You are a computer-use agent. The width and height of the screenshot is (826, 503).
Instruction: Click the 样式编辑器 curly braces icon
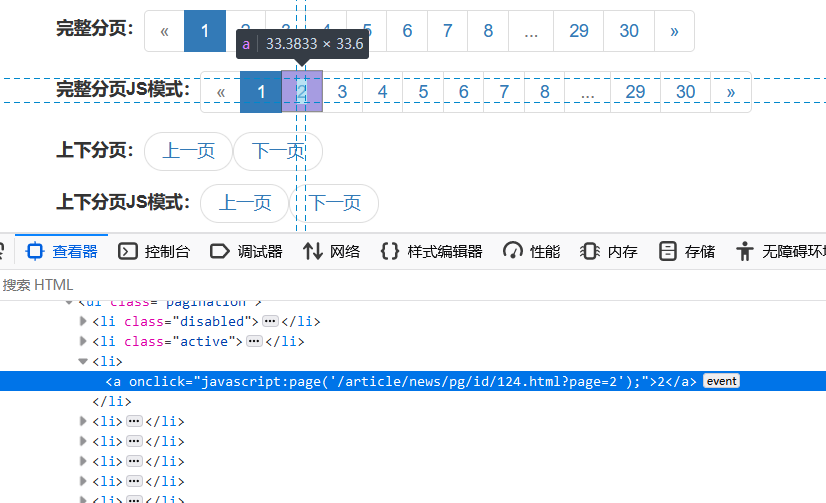click(x=390, y=251)
